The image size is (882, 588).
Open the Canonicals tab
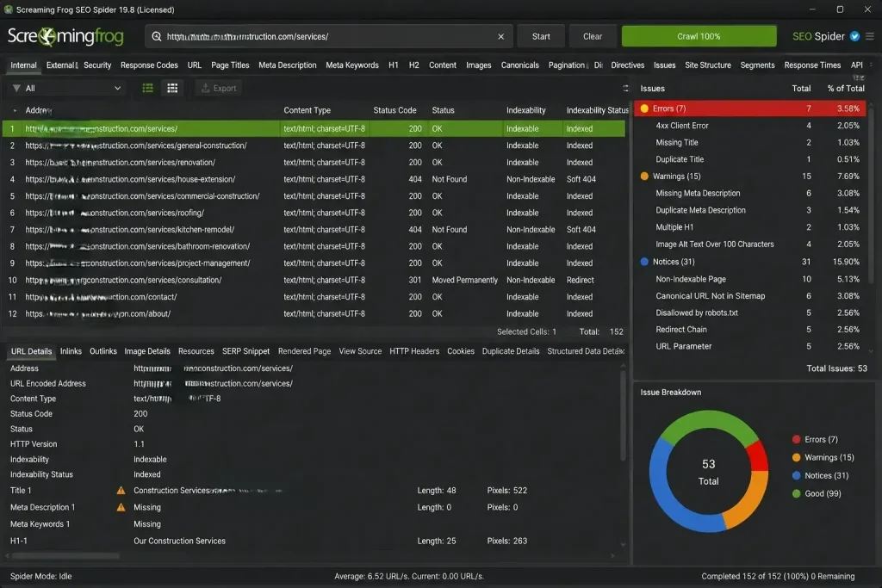[519, 65]
